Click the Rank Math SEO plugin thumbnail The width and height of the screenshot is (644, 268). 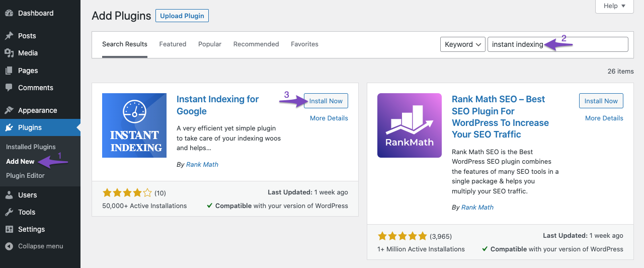pos(410,125)
